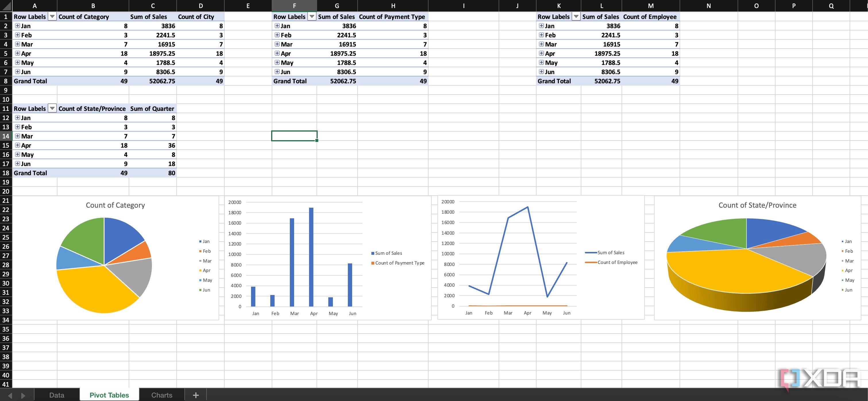The width and height of the screenshot is (868, 401).
Task: Click Sum of Sales legend entry in bar chart
Action: [x=387, y=253]
